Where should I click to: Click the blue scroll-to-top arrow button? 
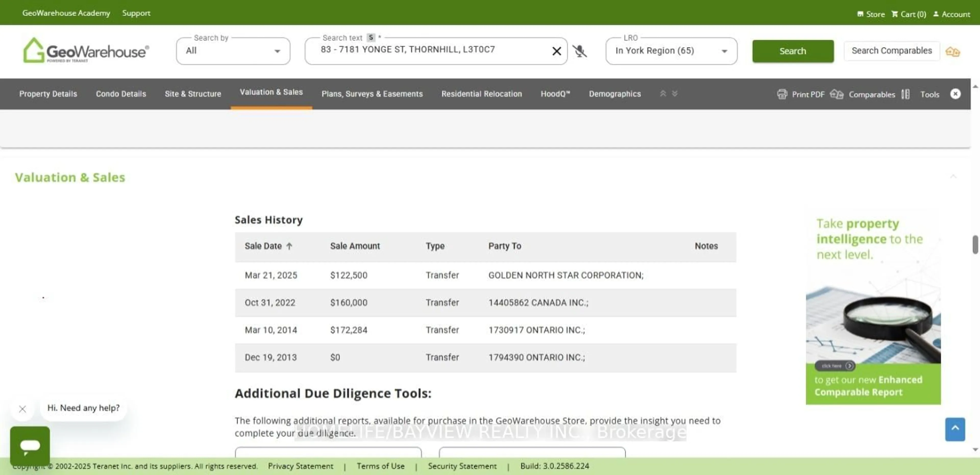click(x=955, y=429)
